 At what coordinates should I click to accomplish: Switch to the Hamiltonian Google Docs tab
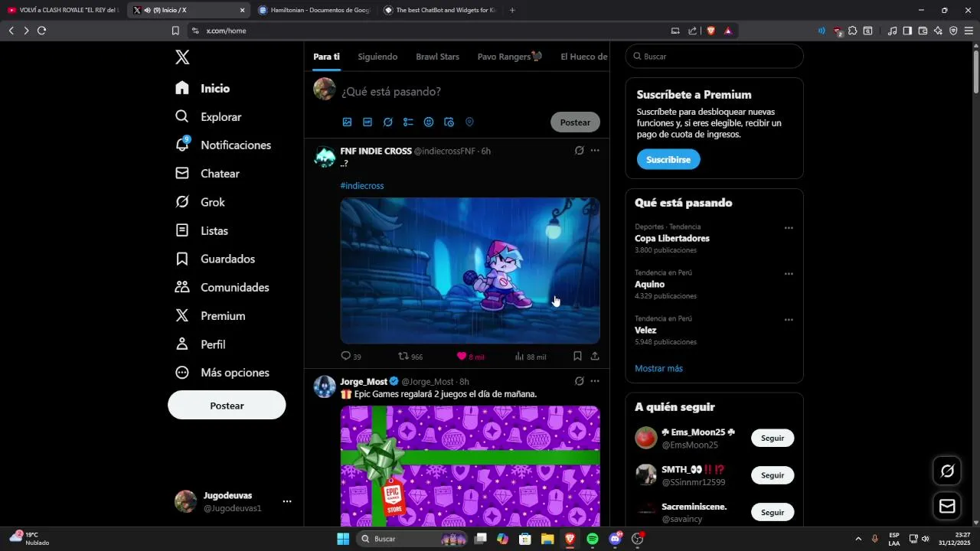coord(314,10)
